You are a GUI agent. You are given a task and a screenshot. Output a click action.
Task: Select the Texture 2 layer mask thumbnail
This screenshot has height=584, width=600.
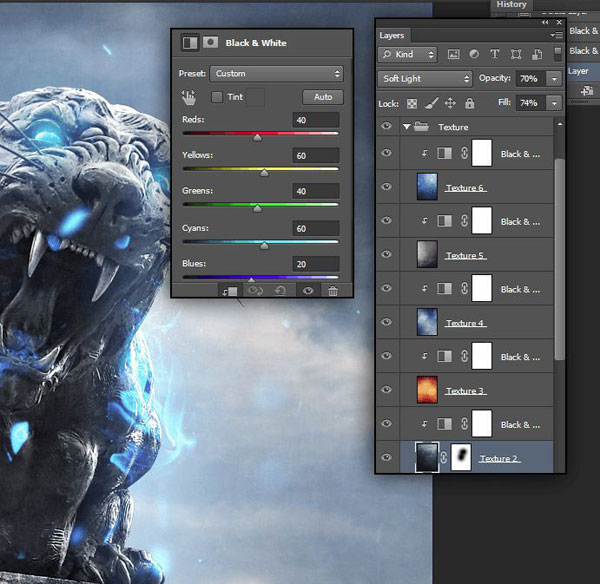pyautogui.click(x=461, y=457)
